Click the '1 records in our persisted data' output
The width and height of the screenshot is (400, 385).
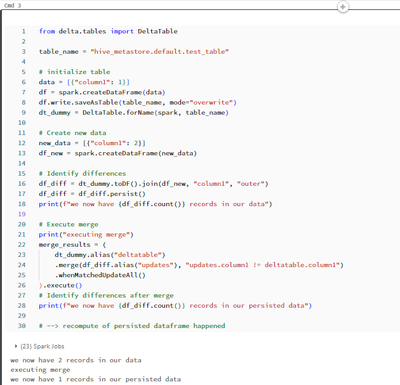coord(119,379)
